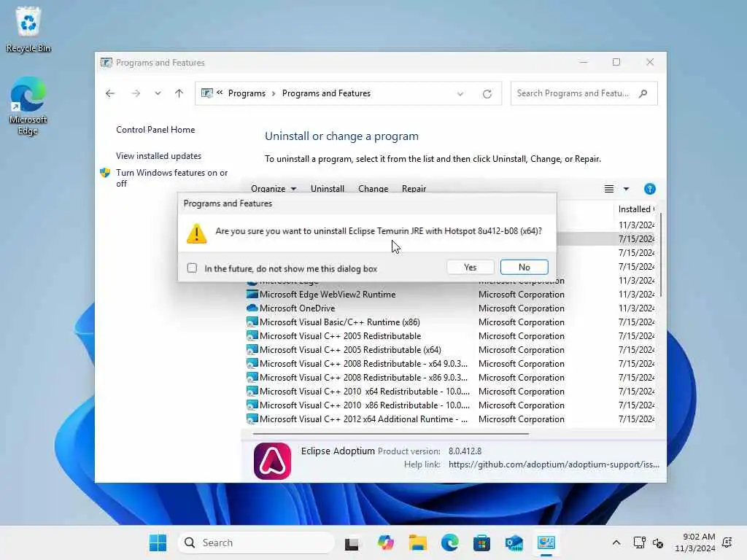Click the horizontal scrollbar under the list
This screenshot has height=560, width=747.
click(x=391, y=434)
